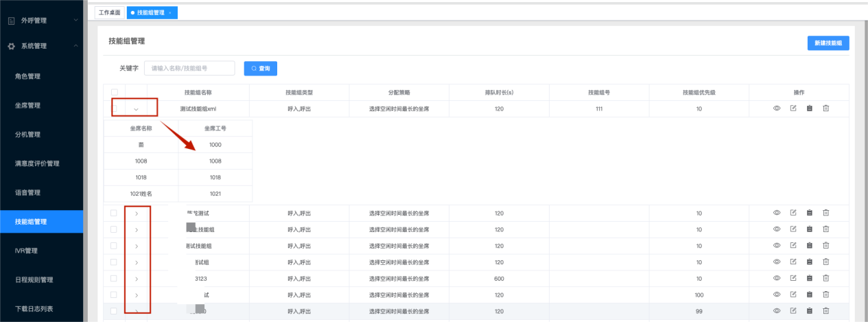The image size is (868, 322).
Task: Click the 技能组优先级 column header
Action: (x=699, y=92)
